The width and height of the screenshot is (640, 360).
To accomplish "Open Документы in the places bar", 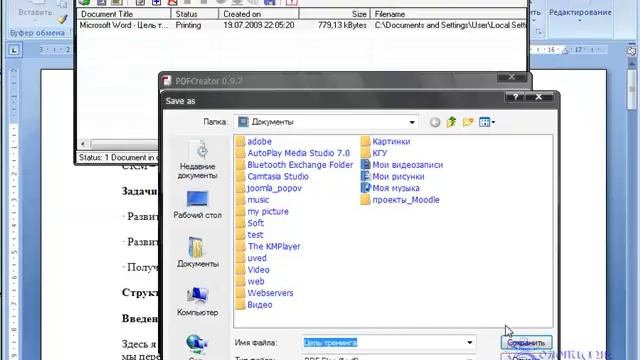I will [x=198, y=253].
